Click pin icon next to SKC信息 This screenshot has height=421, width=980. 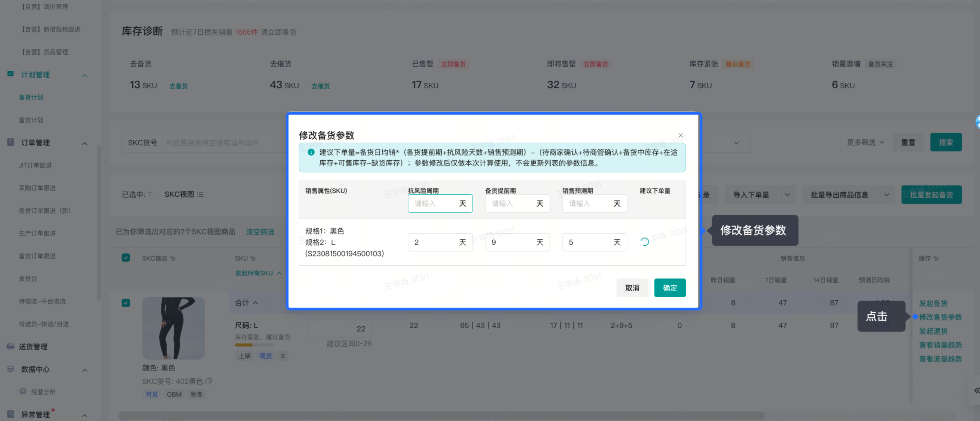(173, 258)
